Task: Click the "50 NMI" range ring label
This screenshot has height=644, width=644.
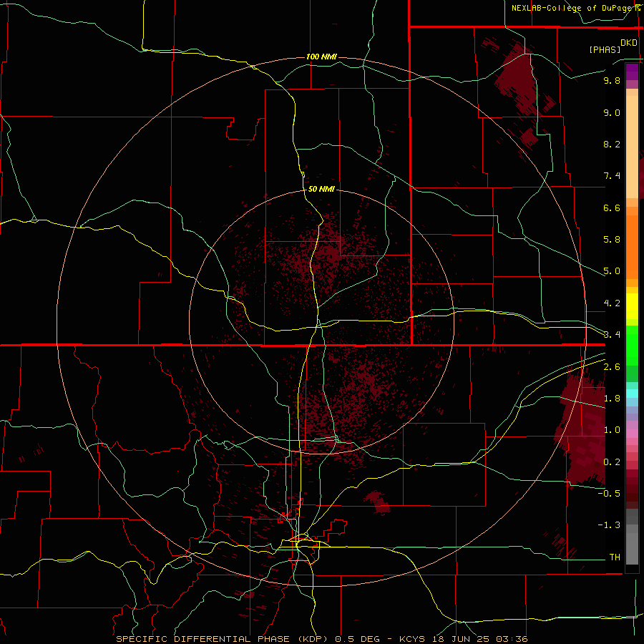Action: tap(321, 189)
